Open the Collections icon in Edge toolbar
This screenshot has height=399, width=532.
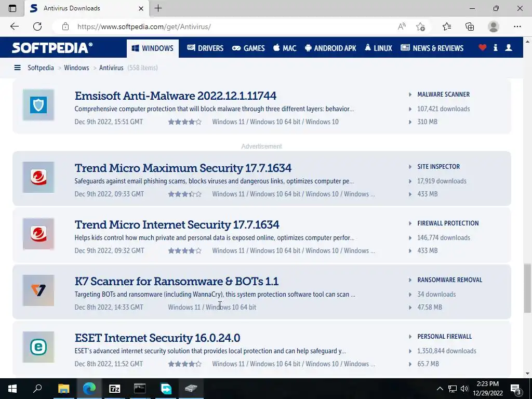[x=470, y=26]
